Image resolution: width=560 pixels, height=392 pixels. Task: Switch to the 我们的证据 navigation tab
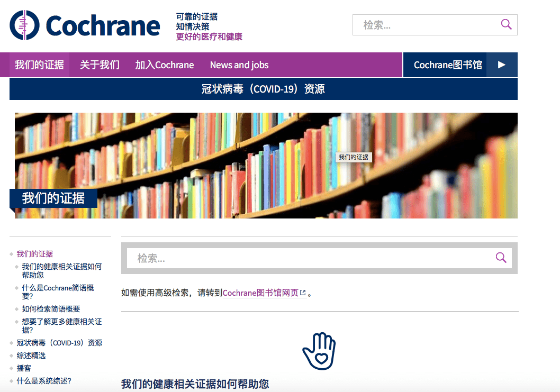pyautogui.click(x=39, y=64)
